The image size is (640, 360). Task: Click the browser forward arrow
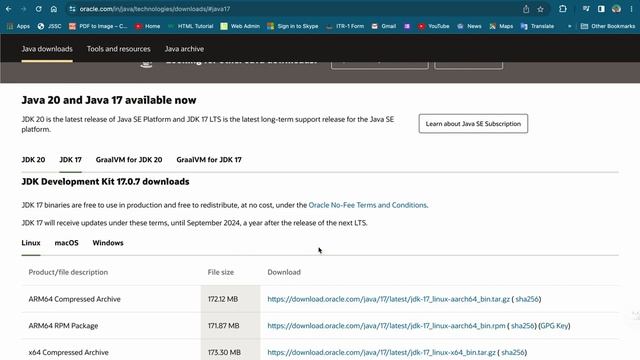[23, 9]
